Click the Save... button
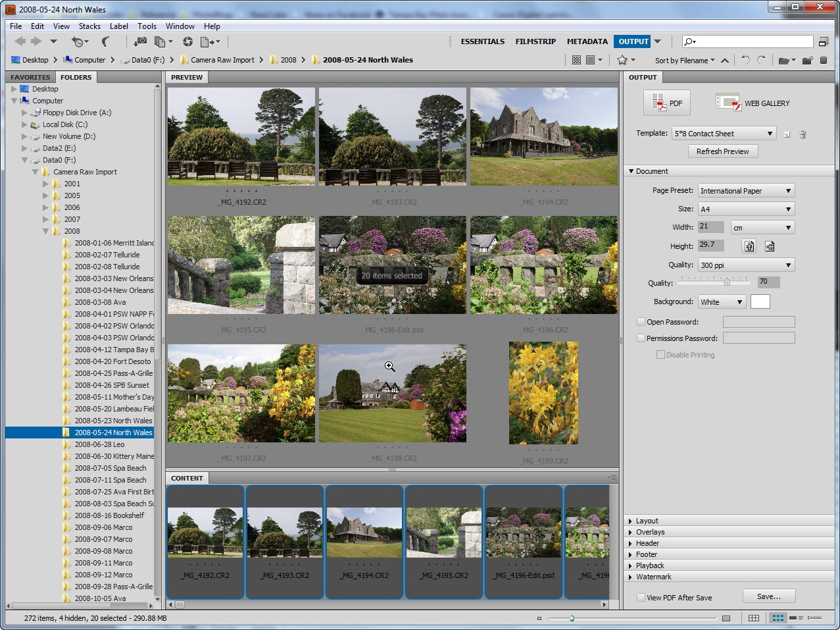840x630 pixels. 769,596
